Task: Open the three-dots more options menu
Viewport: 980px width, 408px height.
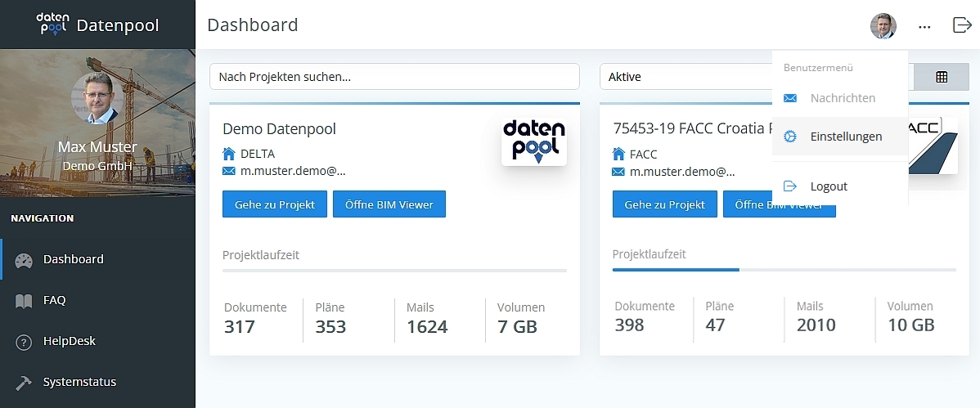Action: point(924,26)
